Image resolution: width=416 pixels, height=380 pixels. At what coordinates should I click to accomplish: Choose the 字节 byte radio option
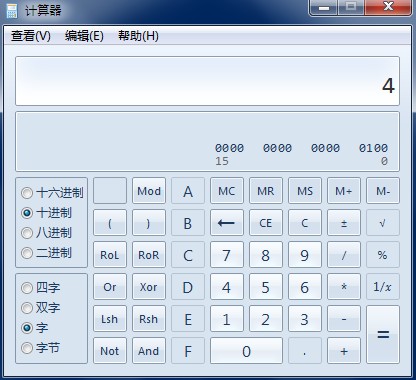pyautogui.click(x=40, y=348)
